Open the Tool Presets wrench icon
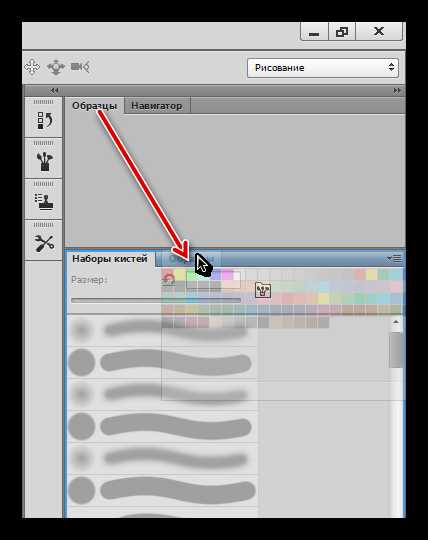 pyautogui.click(x=44, y=243)
